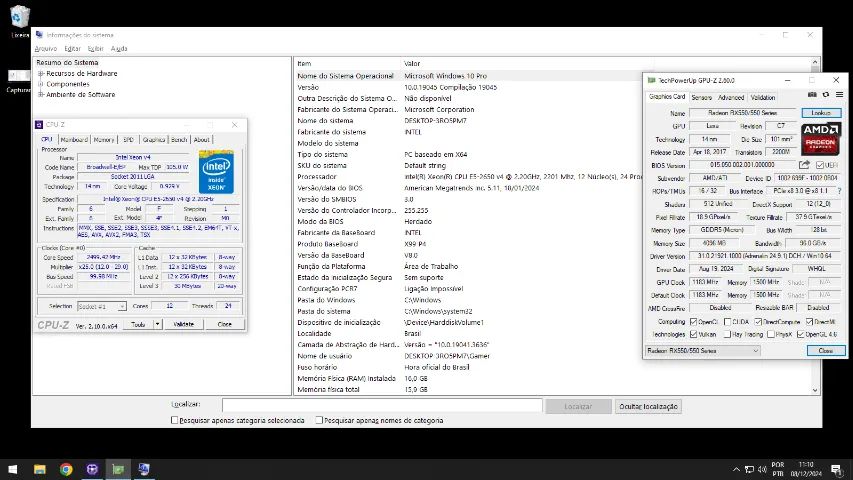Switch to SPD tab in CPU-Z
The image size is (853, 480).
pos(128,140)
